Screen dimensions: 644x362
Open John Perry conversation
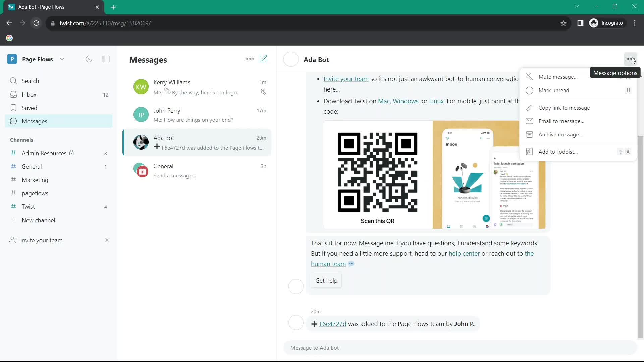(197, 115)
